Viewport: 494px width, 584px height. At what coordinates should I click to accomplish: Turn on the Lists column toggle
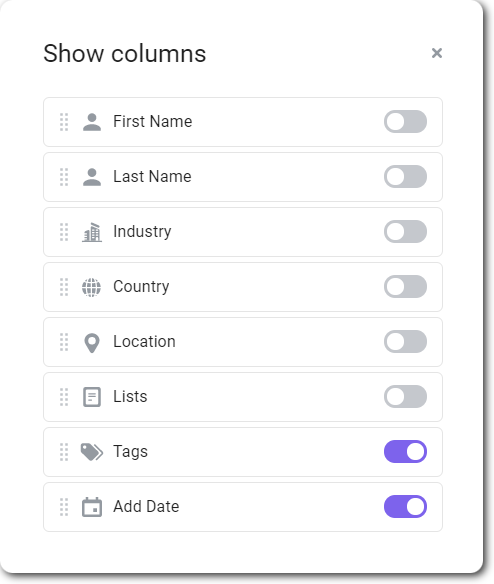pos(405,396)
